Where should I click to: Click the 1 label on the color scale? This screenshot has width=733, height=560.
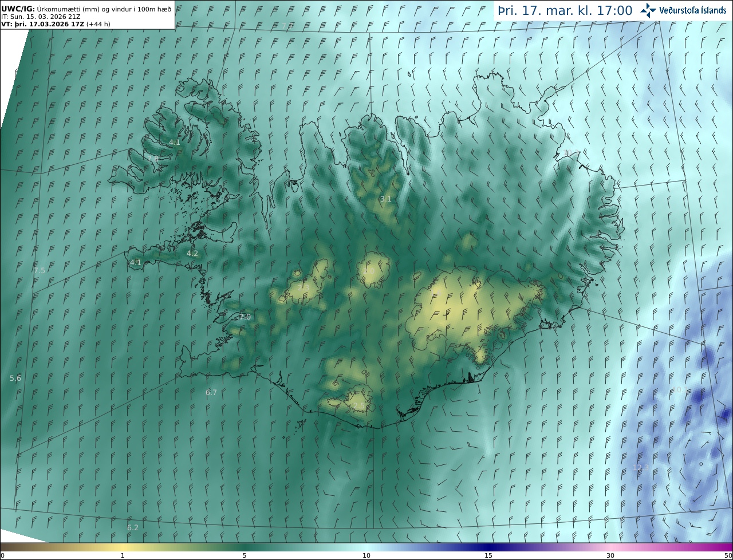123,555
